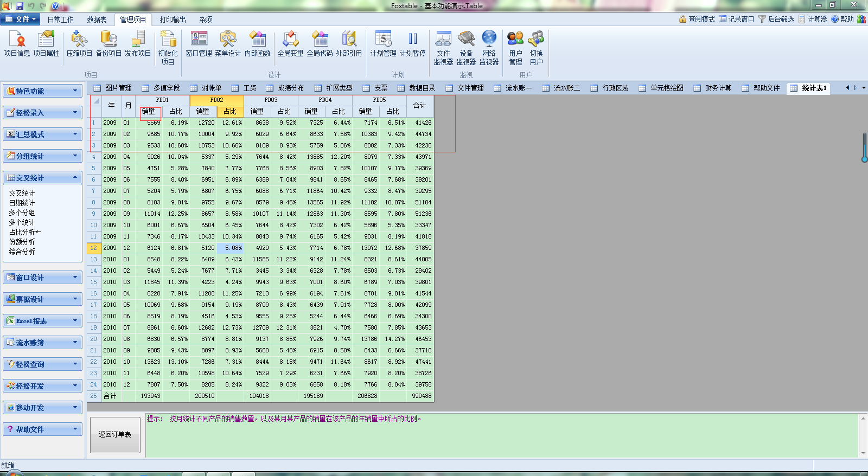Viewport: 868px width, 476px height.
Task: Expand the 汇总模式 sidebar panel
Action: click(x=42, y=134)
